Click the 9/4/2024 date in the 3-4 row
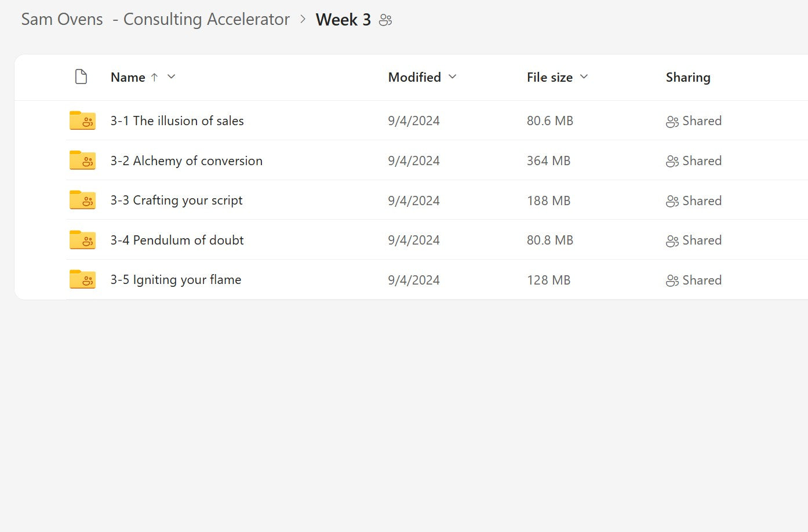 click(x=414, y=240)
